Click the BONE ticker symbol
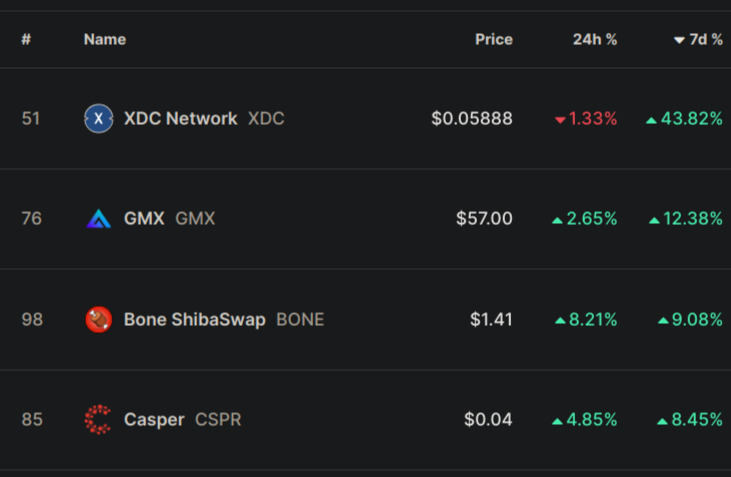The width and height of the screenshot is (731, 477). click(300, 319)
